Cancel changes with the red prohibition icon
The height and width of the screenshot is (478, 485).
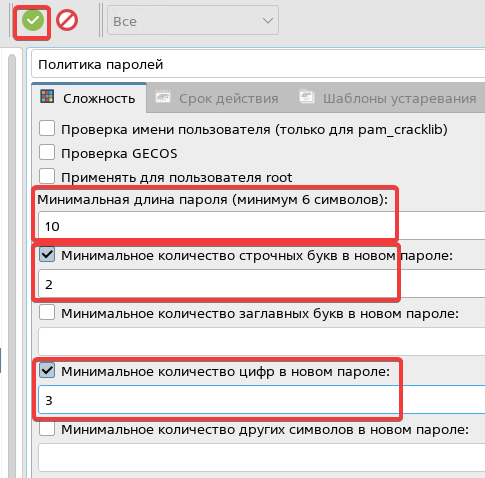coord(67,21)
